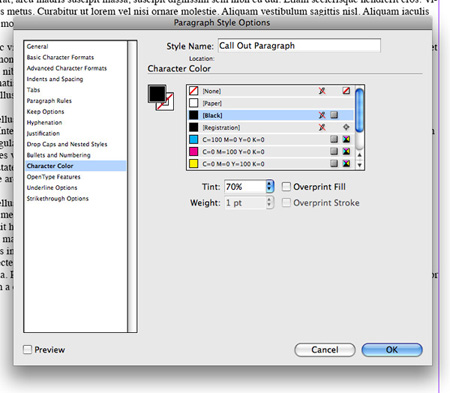Click the CMYK mode icon on cyan swatch row
450x393 pixels.
[x=346, y=139]
